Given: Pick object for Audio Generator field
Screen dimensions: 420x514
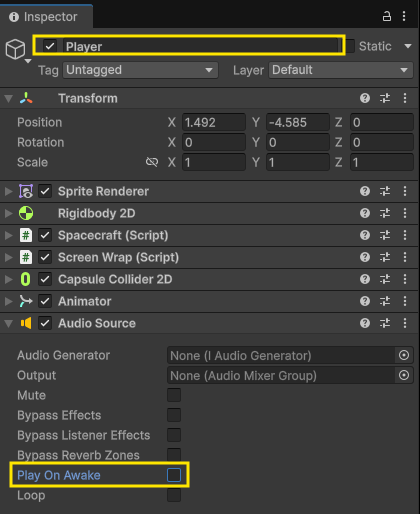Looking at the screenshot, I should point(404,355).
